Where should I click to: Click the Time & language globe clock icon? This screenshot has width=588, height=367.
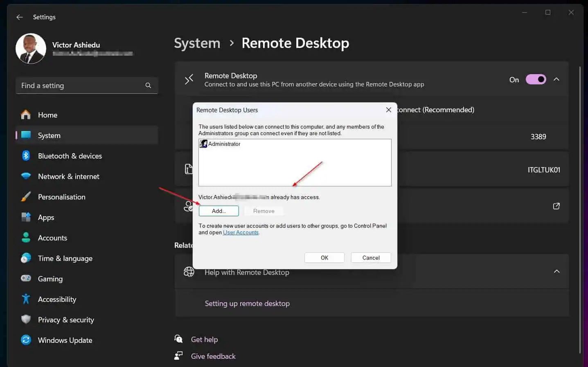tap(26, 258)
